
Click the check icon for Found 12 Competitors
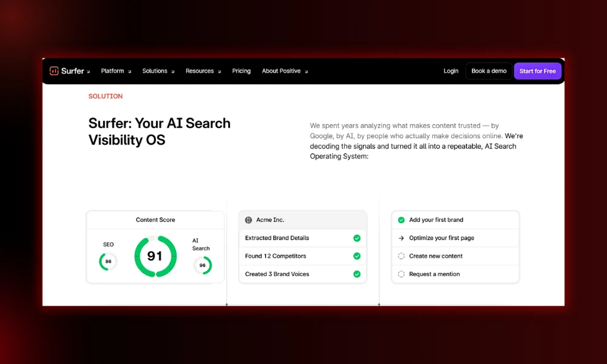coord(357,256)
